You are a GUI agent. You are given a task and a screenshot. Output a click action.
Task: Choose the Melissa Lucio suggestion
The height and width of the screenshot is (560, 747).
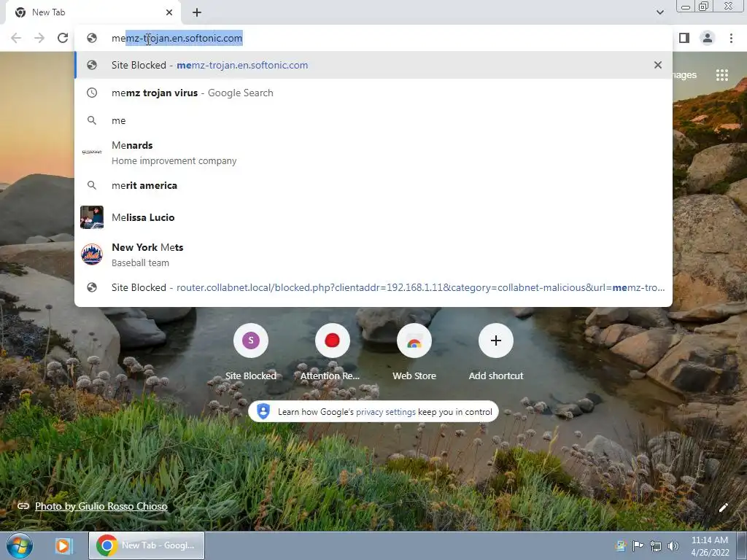click(373, 217)
